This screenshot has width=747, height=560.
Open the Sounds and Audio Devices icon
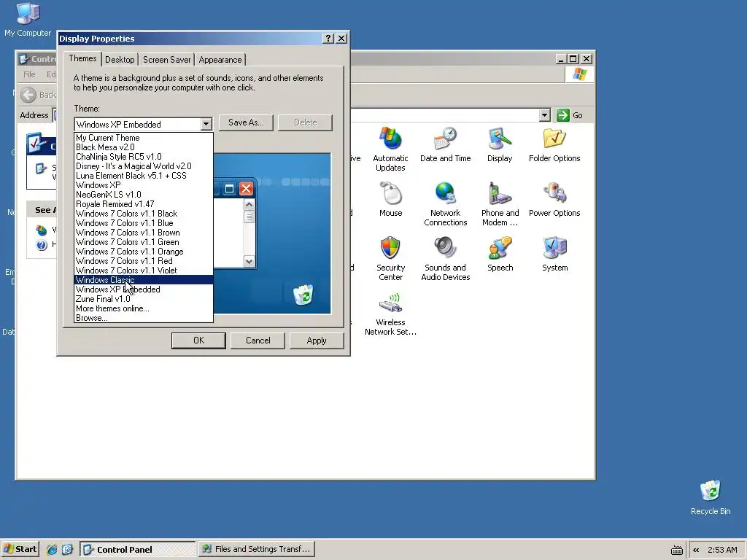click(x=445, y=259)
